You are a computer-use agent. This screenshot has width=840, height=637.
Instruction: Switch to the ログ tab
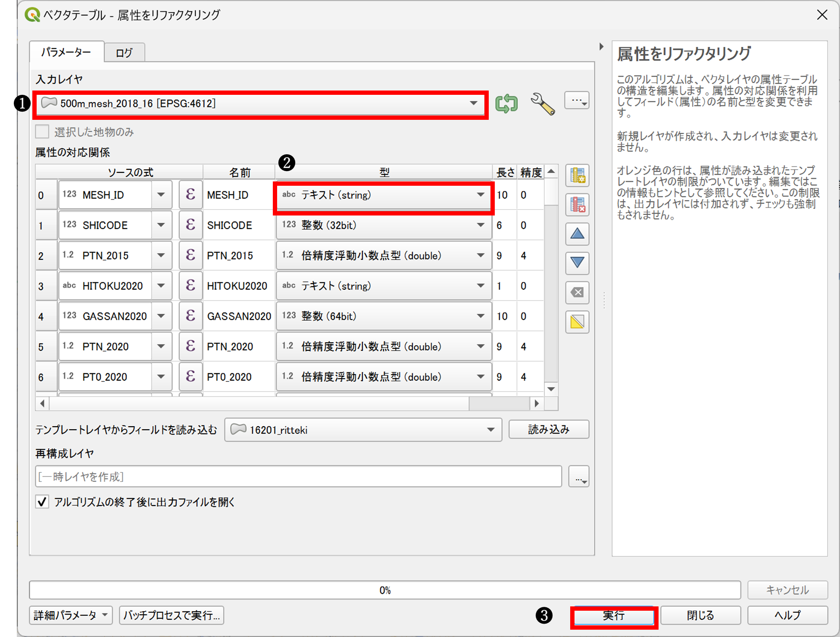tap(124, 53)
